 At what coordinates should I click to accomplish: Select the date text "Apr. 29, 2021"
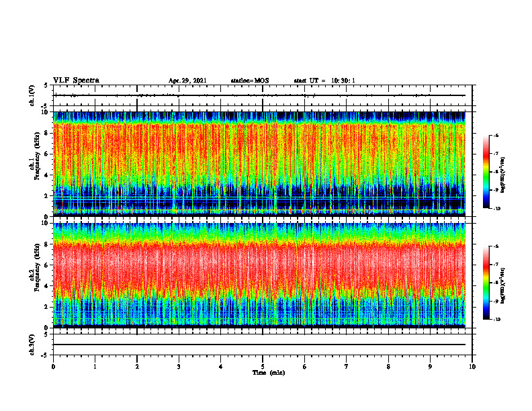point(187,81)
